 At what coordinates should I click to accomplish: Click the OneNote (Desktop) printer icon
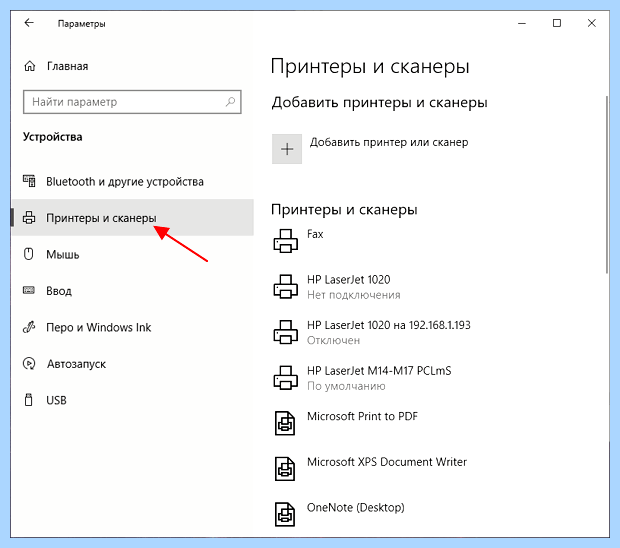285,514
